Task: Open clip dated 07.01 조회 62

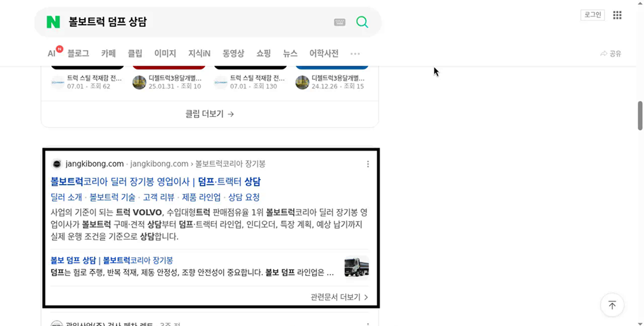Action: coord(94,83)
